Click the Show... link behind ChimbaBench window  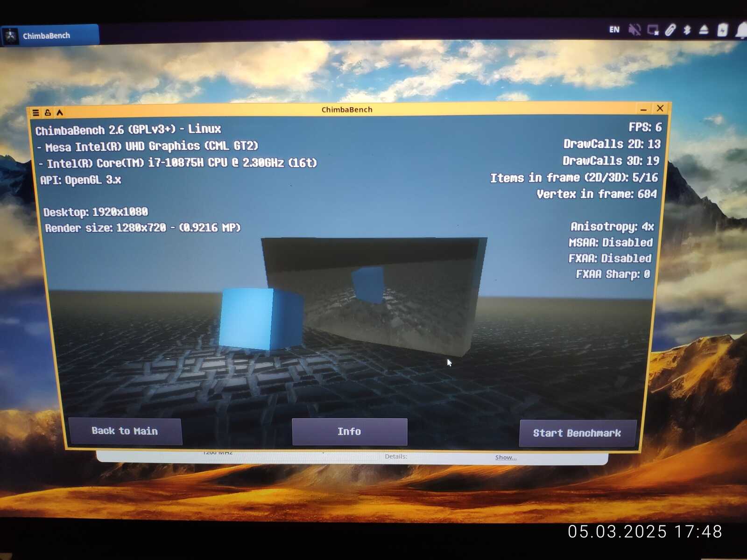pos(506,457)
